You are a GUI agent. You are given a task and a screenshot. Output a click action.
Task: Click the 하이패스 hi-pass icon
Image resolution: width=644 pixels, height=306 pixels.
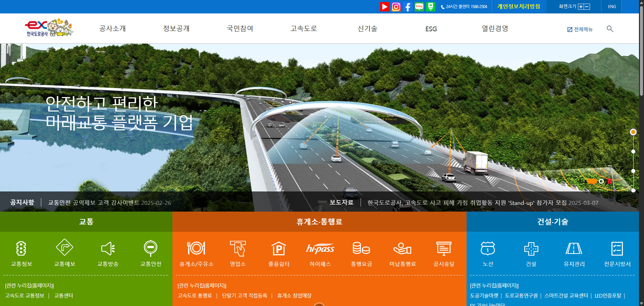(x=321, y=249)
